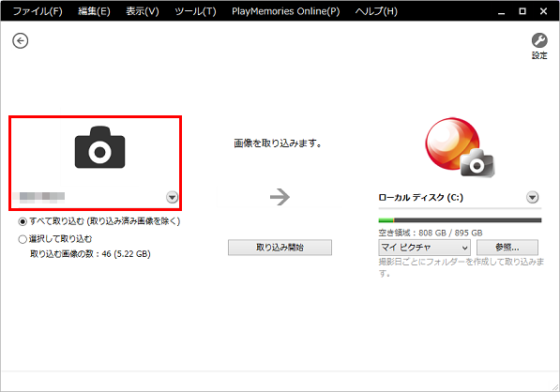Open the 表示(V) menu
Screen dimensions: 560x392
(x=143, y=11)
